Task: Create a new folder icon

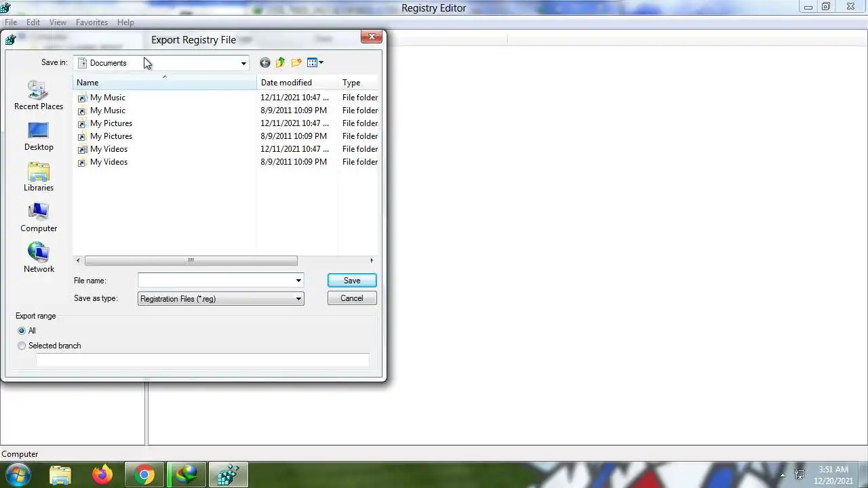Action: (296, 62)
